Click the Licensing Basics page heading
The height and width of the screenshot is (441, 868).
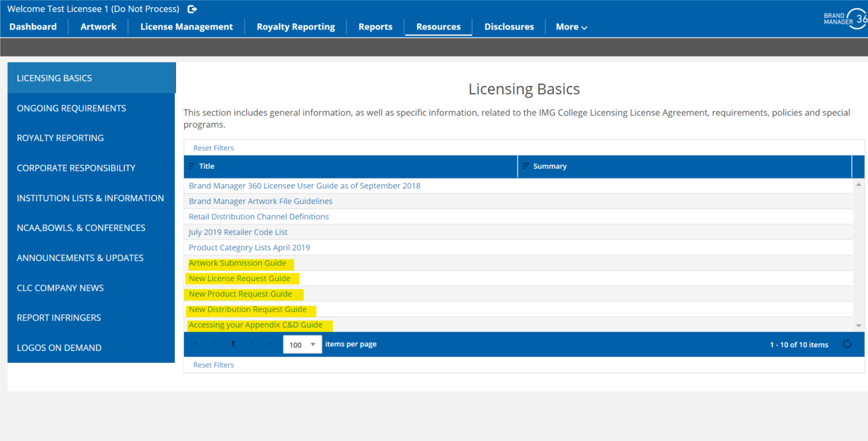[x=524, y=89]
